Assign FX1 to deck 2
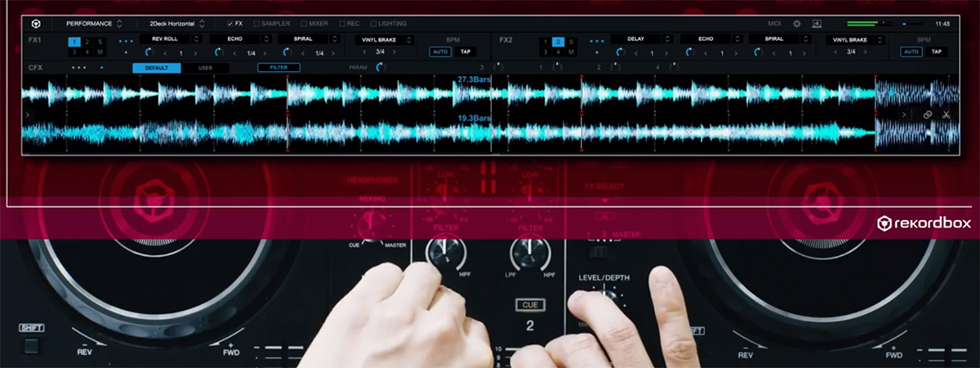The width and height of the screenshot is (980, 368). pyautogui.click(x=87, y=41)
